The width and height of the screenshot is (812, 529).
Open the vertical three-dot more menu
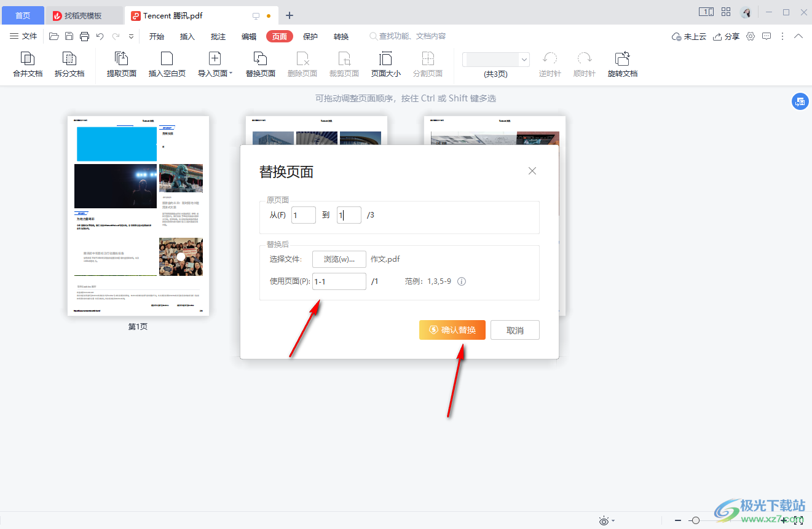point(782,36)
